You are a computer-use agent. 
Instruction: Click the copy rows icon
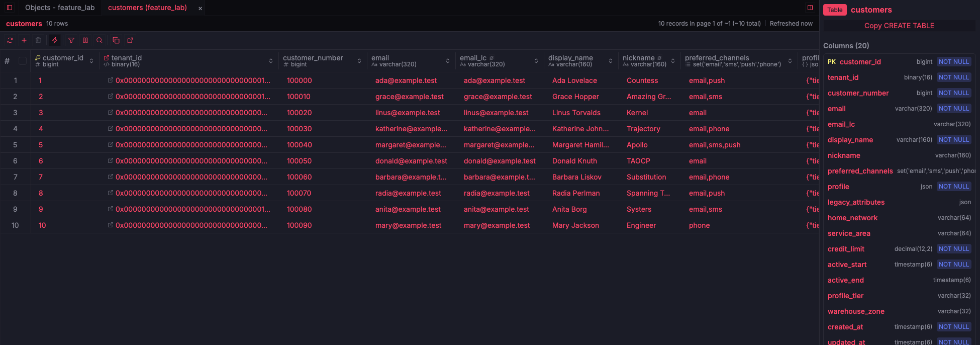(x=116, y=40)
